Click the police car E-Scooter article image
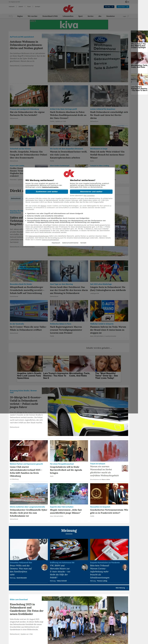The height and width of the screenshot is (644, 148). pos(88,412)
